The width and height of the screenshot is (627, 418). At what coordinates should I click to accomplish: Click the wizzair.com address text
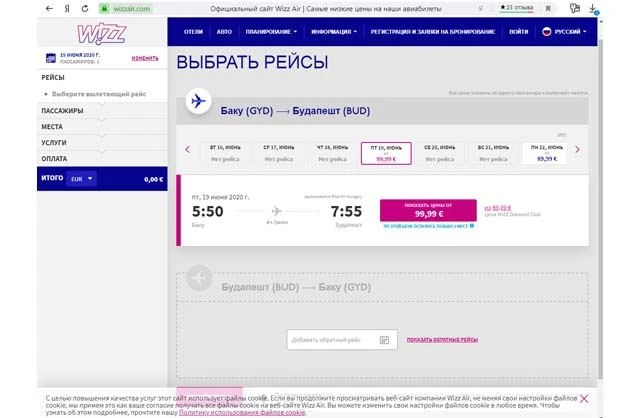(x=132, y=8)
